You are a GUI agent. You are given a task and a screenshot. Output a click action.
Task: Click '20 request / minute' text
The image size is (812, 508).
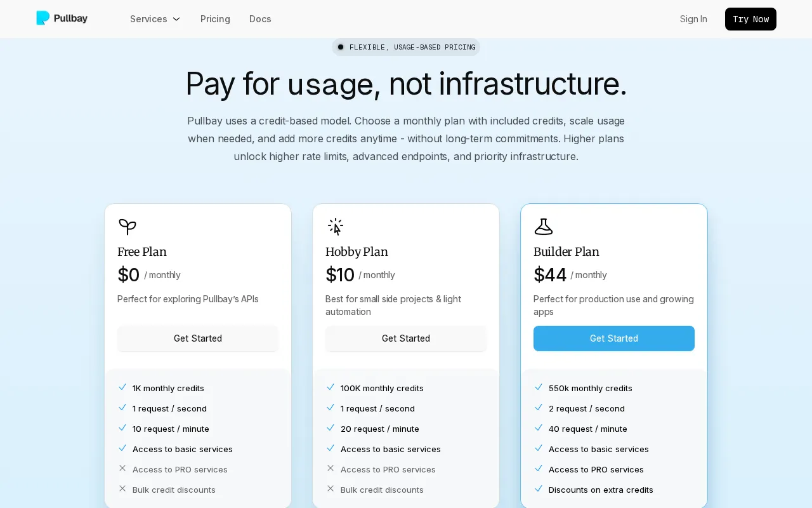click(x=380, y=429)
